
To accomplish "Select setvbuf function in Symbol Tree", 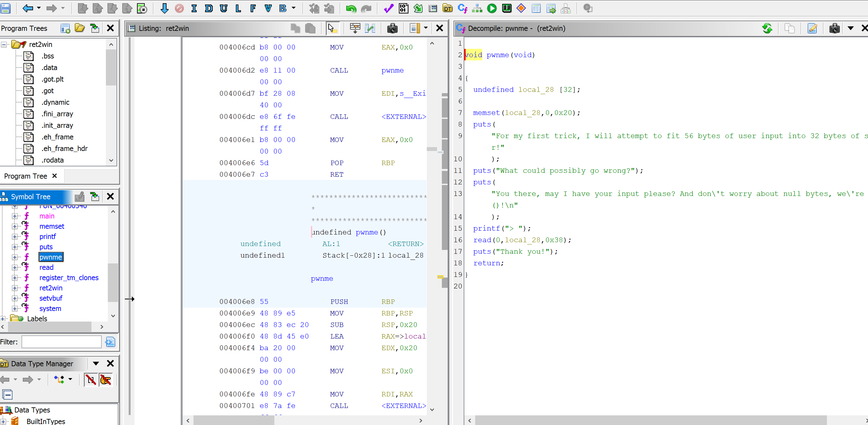I will [x=51, y=298].
